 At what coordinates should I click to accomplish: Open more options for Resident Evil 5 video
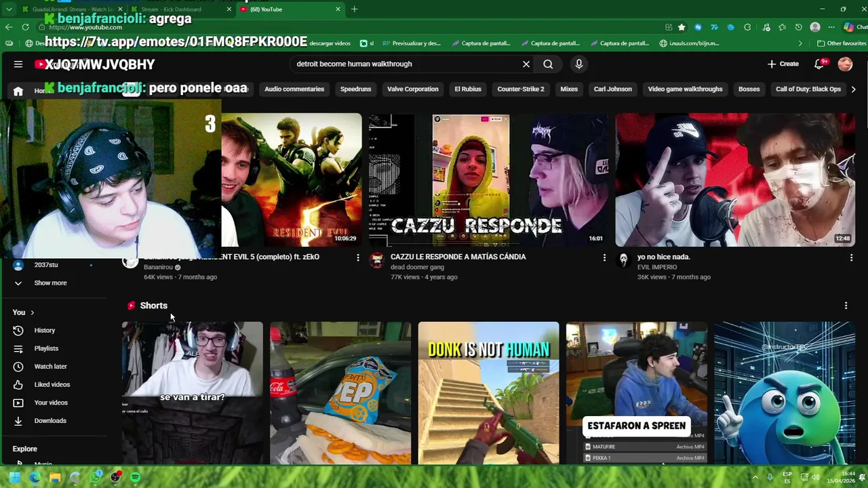(x=358, y=258)
